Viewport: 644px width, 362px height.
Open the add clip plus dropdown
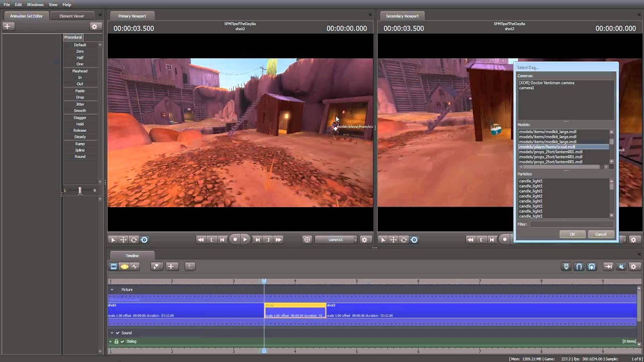pos(172,266)
